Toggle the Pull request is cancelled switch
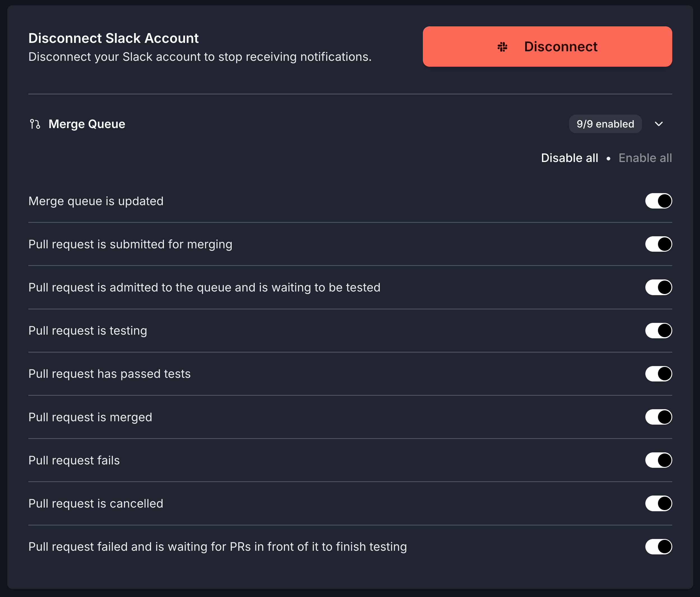This screenshot has width=700, height=597. click(x=658, y=503)
